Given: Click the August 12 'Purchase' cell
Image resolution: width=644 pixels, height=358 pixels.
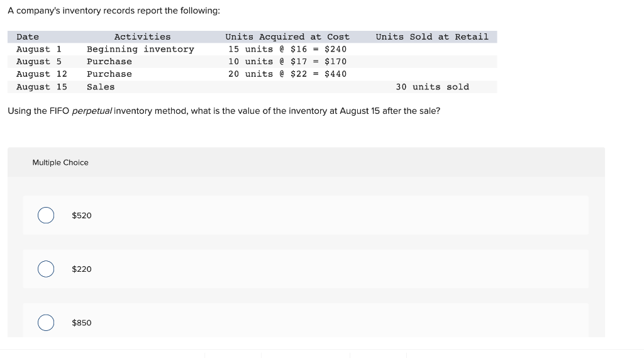Looking at the screenshot, I should pyautogui.click(x=109, y=74).
